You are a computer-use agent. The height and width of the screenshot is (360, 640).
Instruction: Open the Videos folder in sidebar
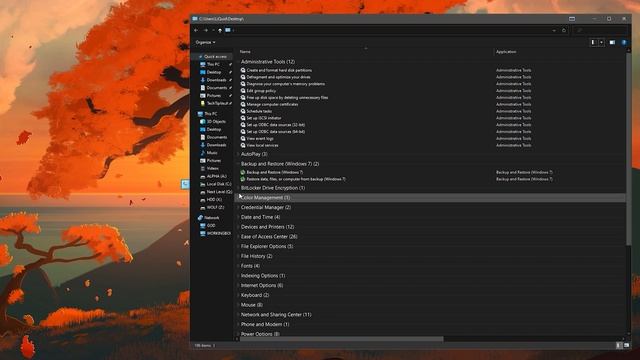(212, 168)
